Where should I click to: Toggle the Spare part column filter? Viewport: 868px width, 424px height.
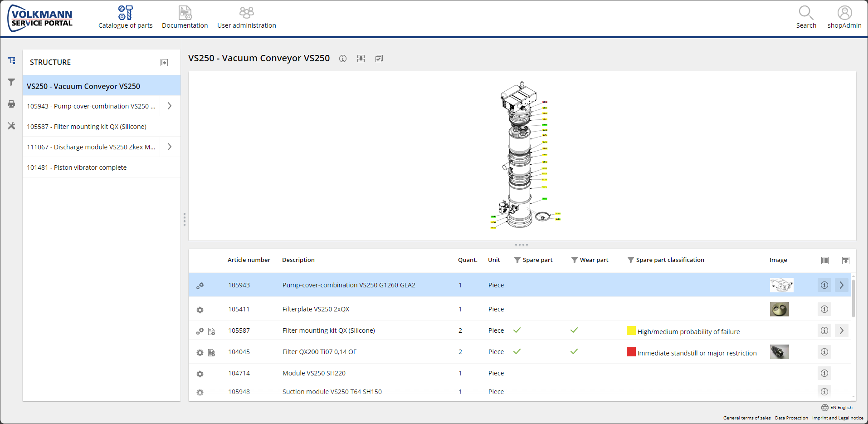click(517, 260)
